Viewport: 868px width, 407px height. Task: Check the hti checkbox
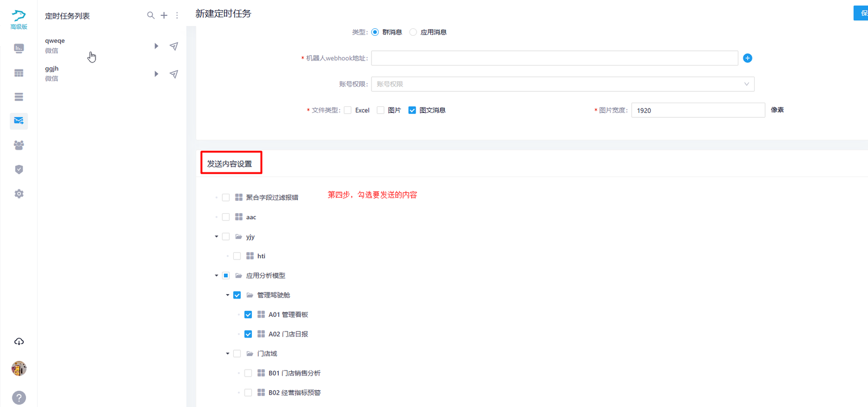coord(237,256)
